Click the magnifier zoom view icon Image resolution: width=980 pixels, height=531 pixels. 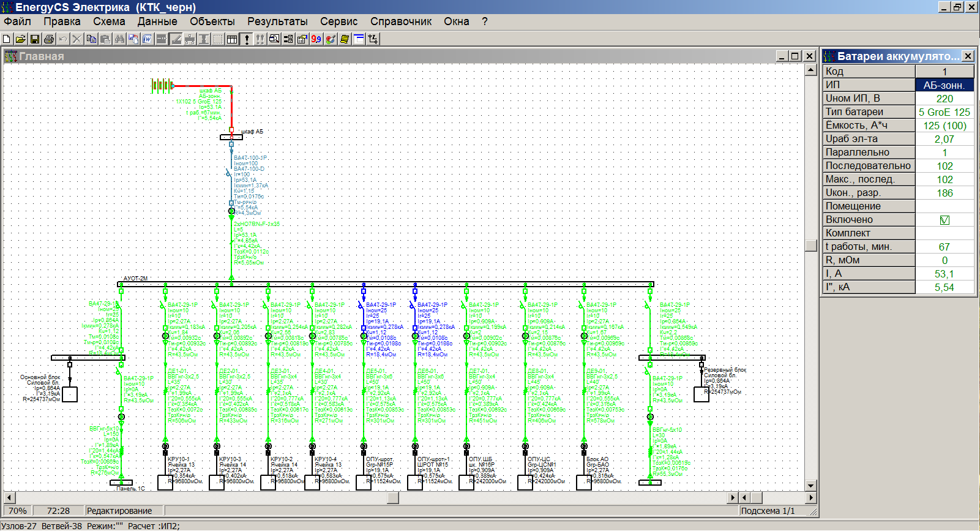[x=274, y=39]
